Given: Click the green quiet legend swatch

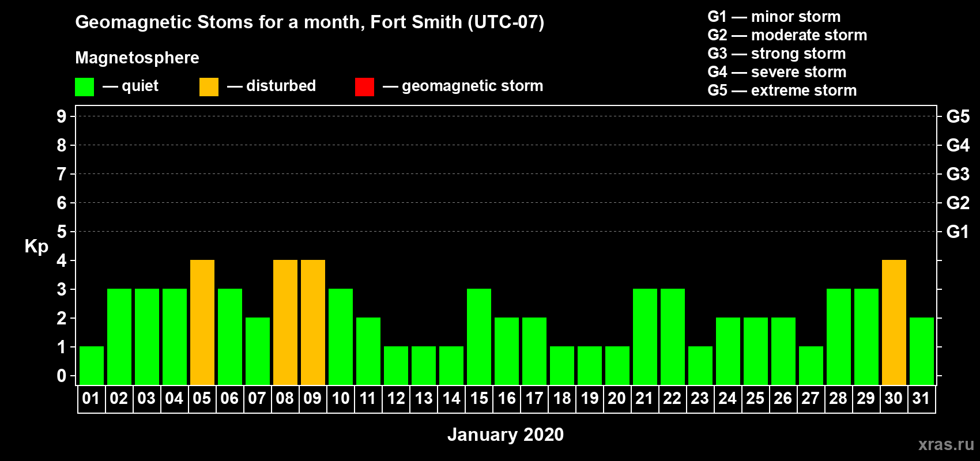Looking at the screenshot, I should [85, 87].
